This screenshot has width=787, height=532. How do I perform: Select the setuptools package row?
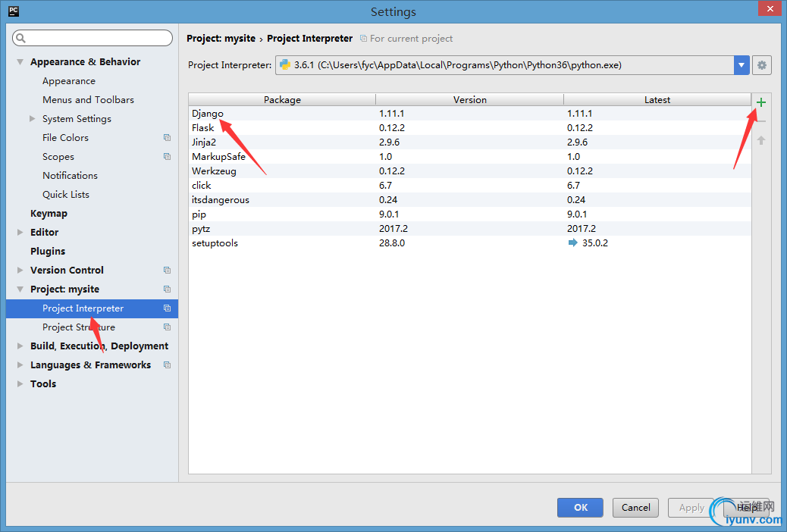tap(470, 243)
